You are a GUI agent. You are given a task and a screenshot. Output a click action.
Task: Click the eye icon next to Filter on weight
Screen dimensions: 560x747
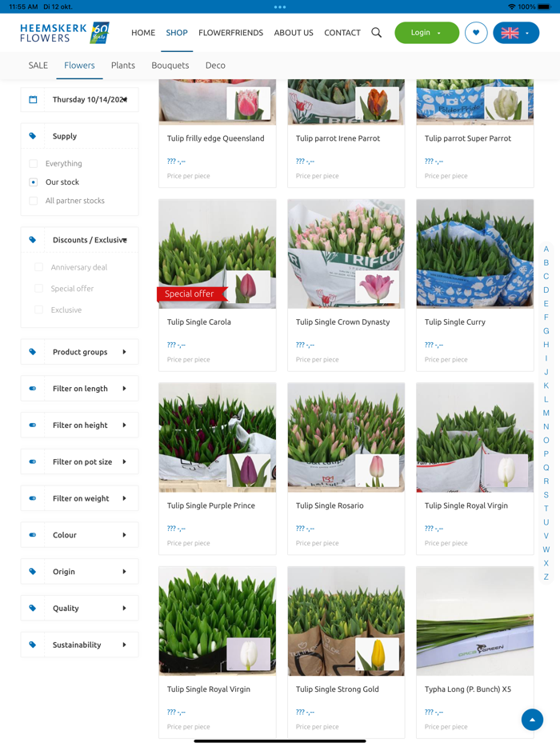(33, 499)
